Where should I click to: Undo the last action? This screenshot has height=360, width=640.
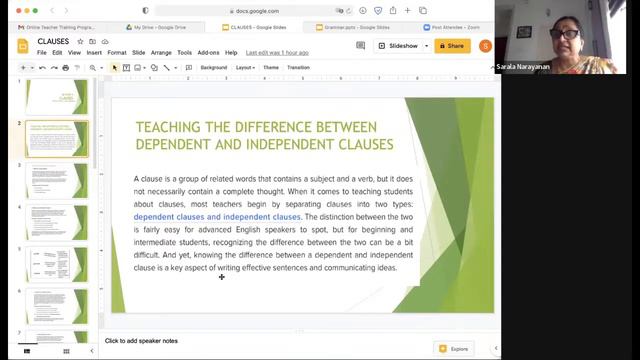42,68
